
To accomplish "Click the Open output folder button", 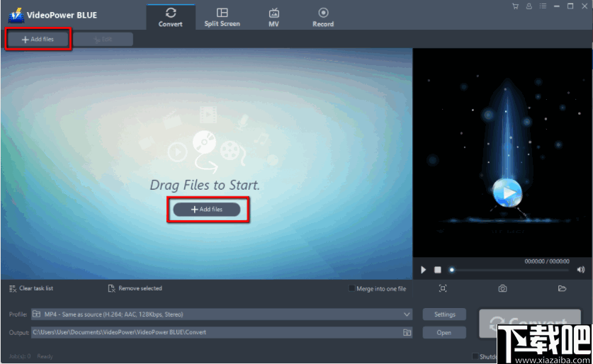I will click(444, 333).
